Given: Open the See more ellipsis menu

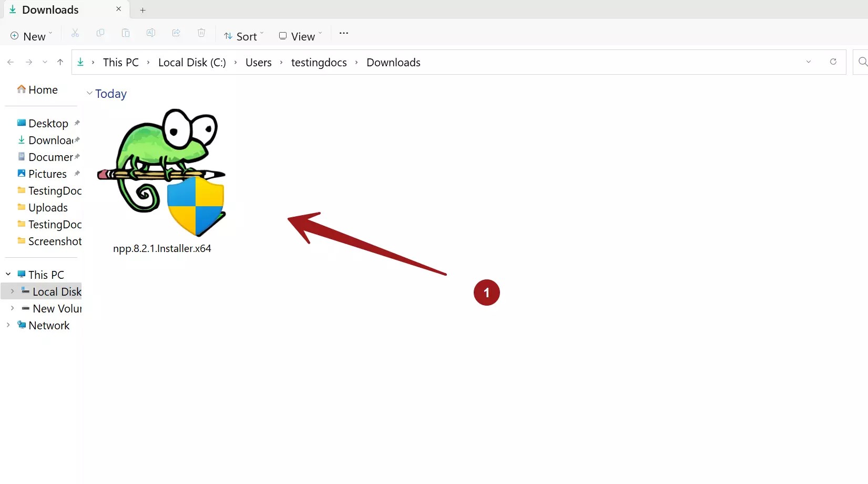Looking at the screenshot, I should point(343,33).
